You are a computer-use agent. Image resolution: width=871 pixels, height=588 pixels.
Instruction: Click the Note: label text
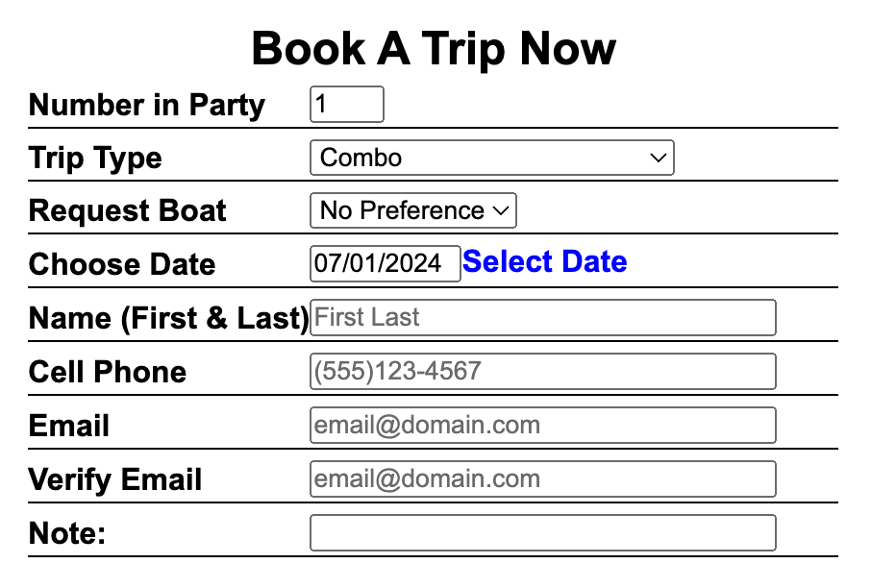[x=67, y=533]
